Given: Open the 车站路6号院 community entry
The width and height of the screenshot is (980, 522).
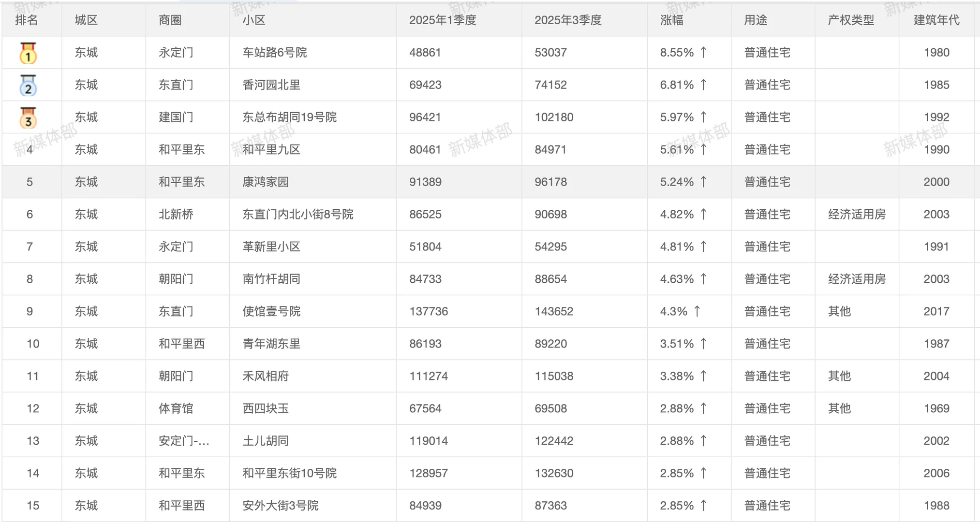Looking at the screenshot, I should 276,53.
